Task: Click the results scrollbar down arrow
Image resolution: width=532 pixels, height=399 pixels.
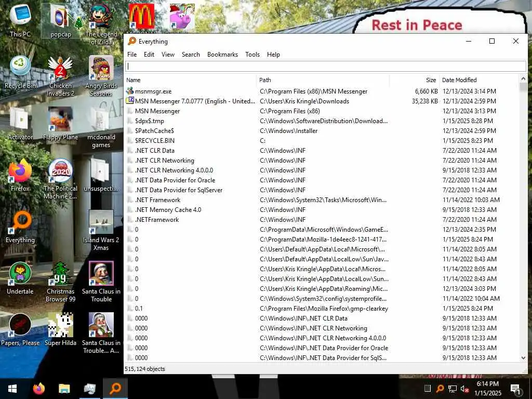Action: click(x=523, y=357)
